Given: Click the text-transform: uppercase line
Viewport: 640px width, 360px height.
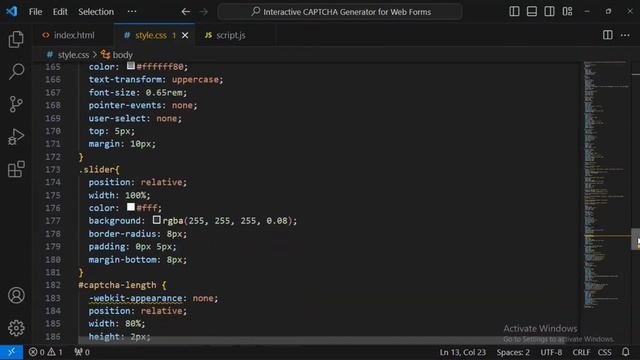Looking at the screenshot, I should (156, 80).
